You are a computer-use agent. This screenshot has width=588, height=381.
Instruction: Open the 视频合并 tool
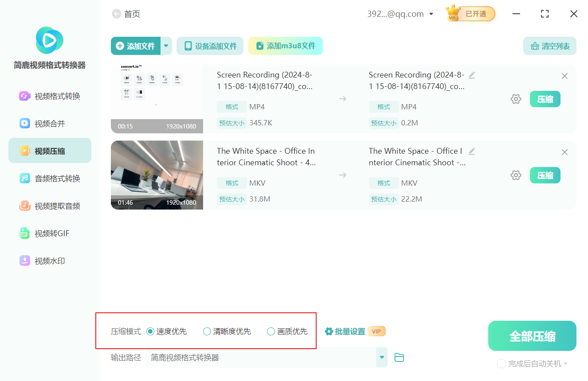point(50,123)
